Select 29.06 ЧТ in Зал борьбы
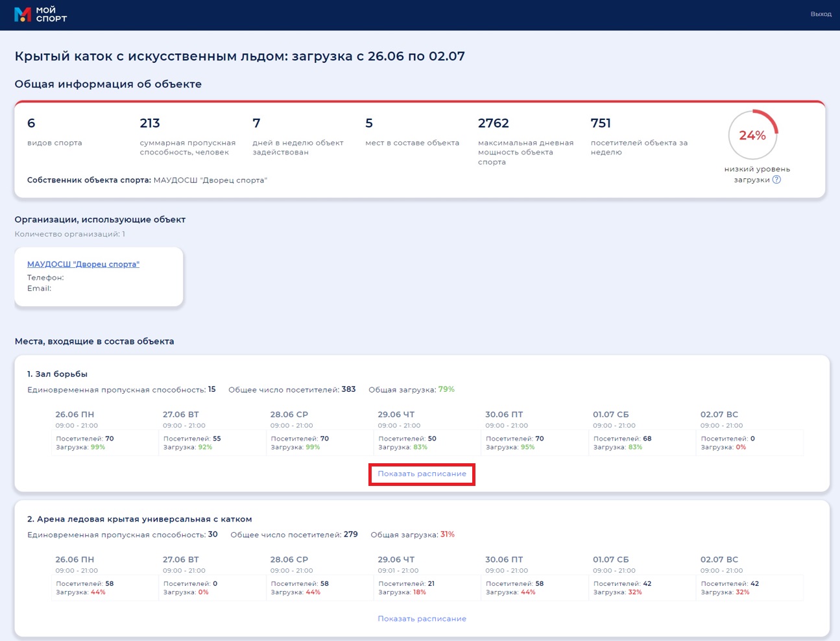The image size is (840, 641). (396, 415)
